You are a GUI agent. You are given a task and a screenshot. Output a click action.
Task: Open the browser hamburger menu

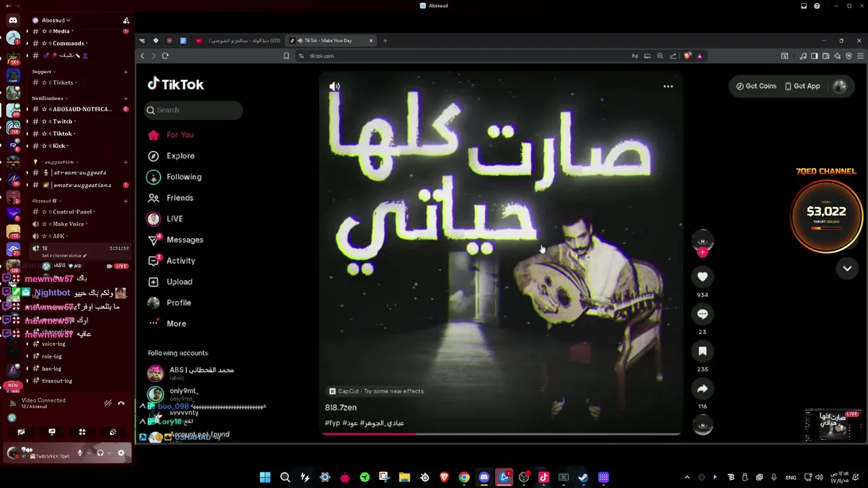tap(861, 56)
